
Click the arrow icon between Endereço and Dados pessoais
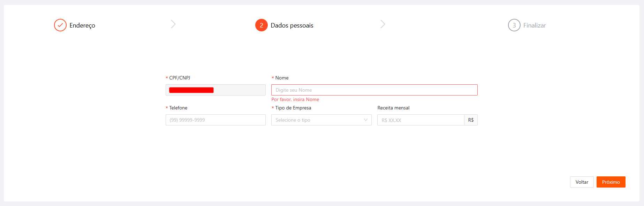point(173,24)
